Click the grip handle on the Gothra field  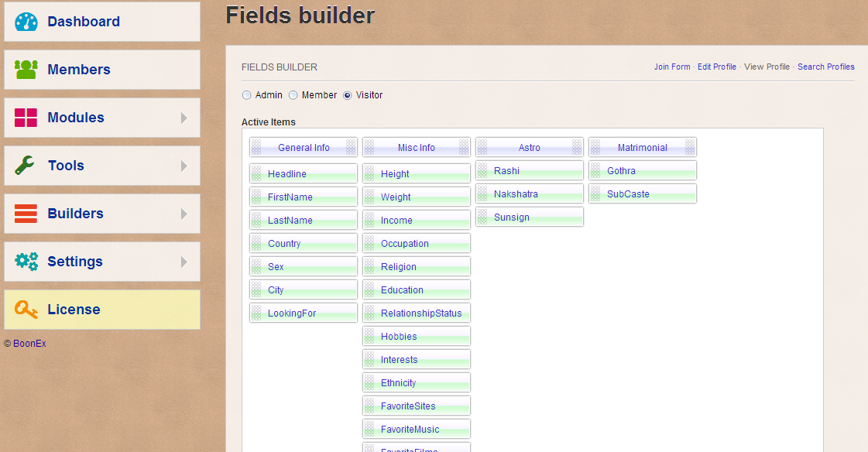coord(595,170)
